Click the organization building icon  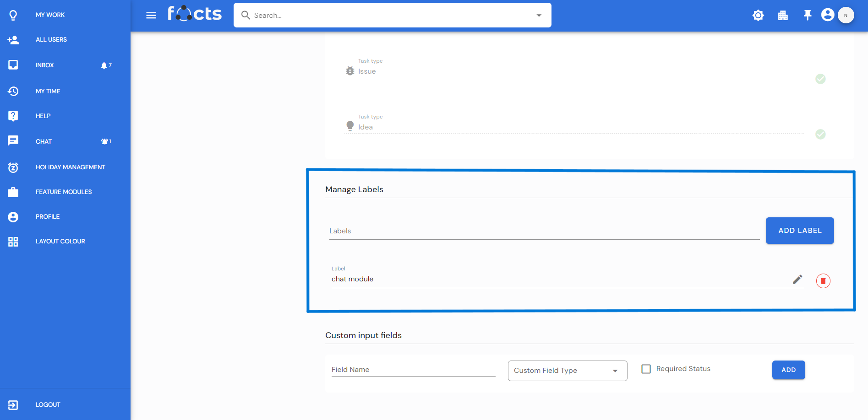(783, 16)
